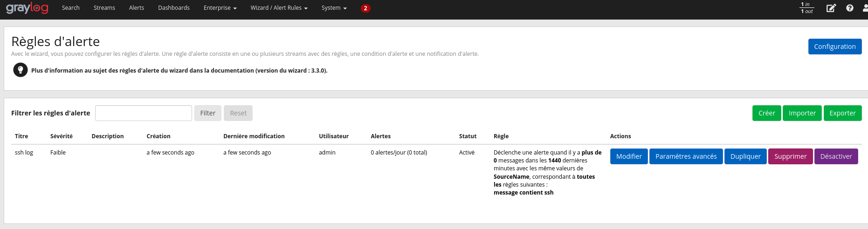Expand the System dropdown menu
The height and width of the screenshot is (229, 868).
pos(334,8)
